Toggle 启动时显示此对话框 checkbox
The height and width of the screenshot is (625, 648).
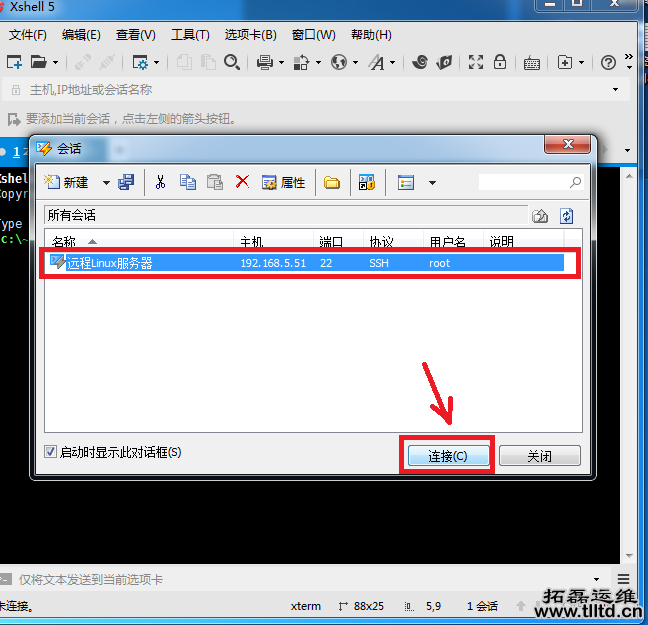pyautogui.click(x=51, y=452)
